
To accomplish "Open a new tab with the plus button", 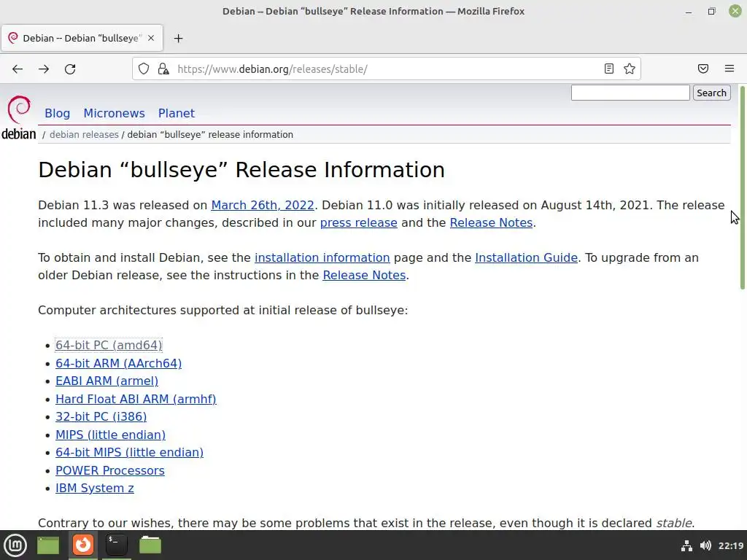I will pyautogui.click(x=178, y=39).
